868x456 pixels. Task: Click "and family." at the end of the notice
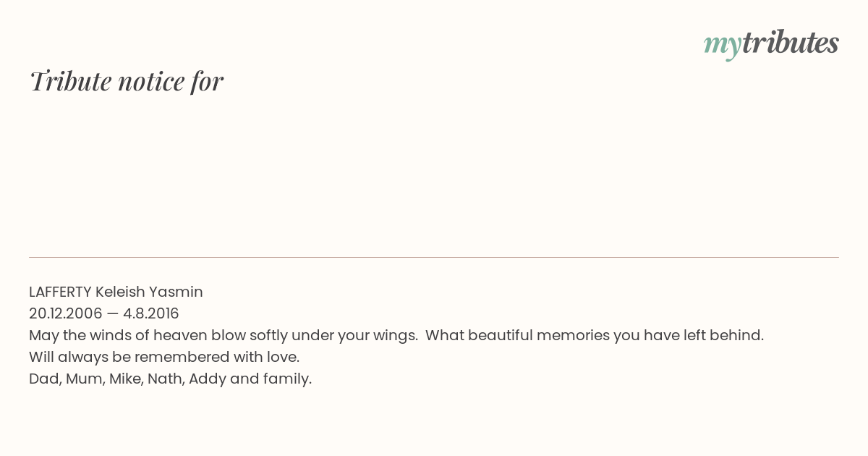click(271, 379)
